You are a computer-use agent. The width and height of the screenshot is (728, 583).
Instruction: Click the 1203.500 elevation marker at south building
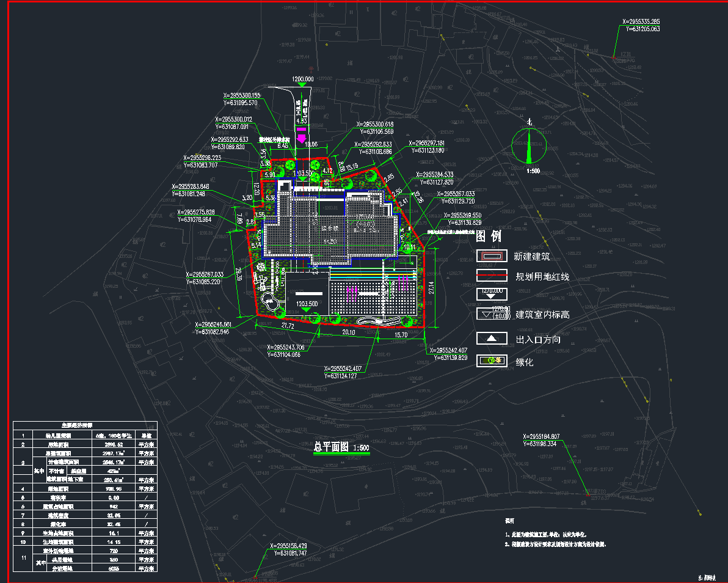point(307,304)
